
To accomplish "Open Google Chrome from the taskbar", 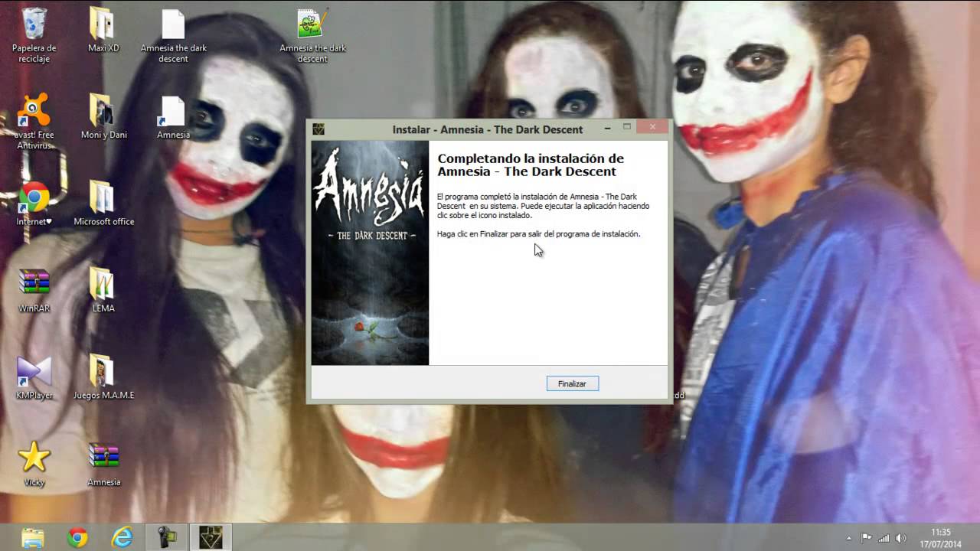I will tap(77, 537).
